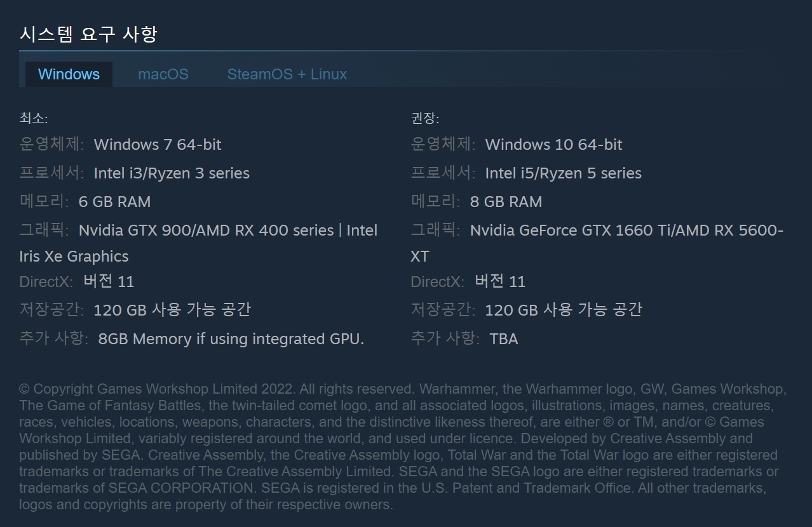Click 'Intel i5/Ryzen 5 series' text

point(564,173)
